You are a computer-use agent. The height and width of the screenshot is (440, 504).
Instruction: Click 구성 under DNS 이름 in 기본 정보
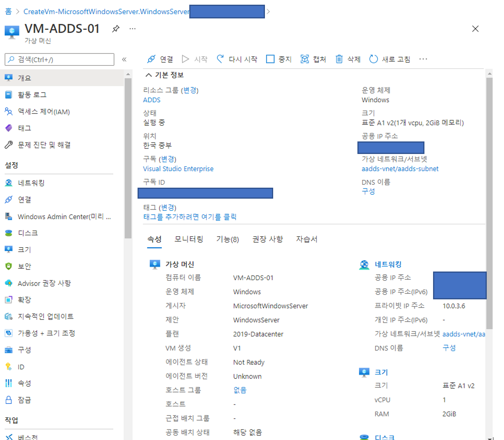click(x=368, y=191)
